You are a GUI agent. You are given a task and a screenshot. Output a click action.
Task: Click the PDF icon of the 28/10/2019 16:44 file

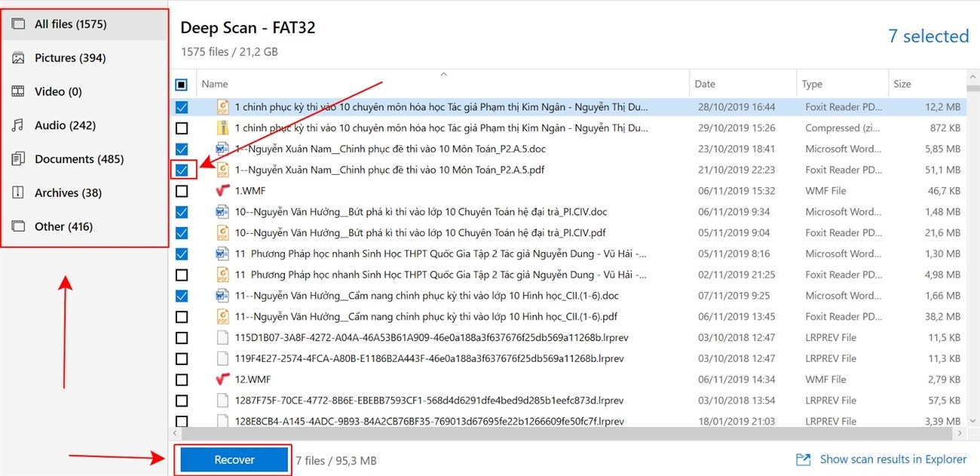(x=222, y=106)
